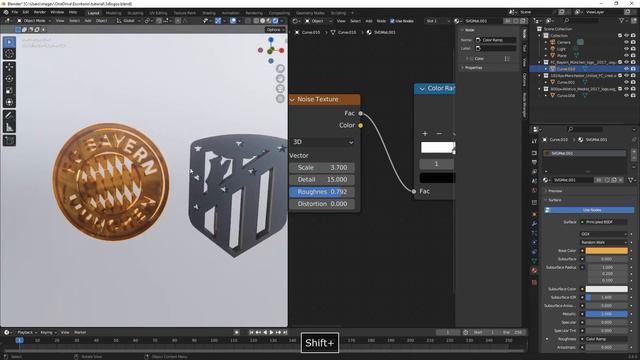Viewport: 640px width, 360px height.
Task: Select the Move tool in viewport toolbar
Action: click(9, 67)
